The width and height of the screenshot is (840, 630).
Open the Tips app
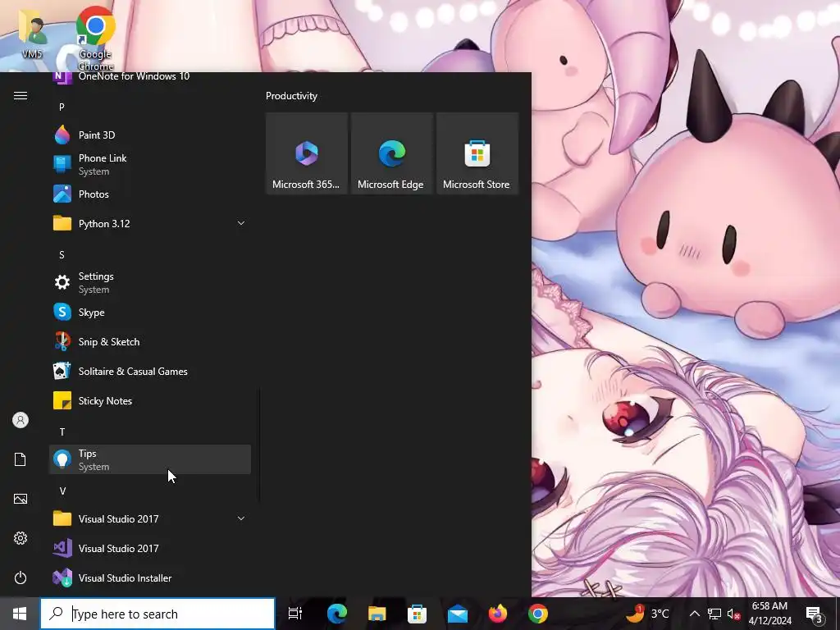coord(150,459)
